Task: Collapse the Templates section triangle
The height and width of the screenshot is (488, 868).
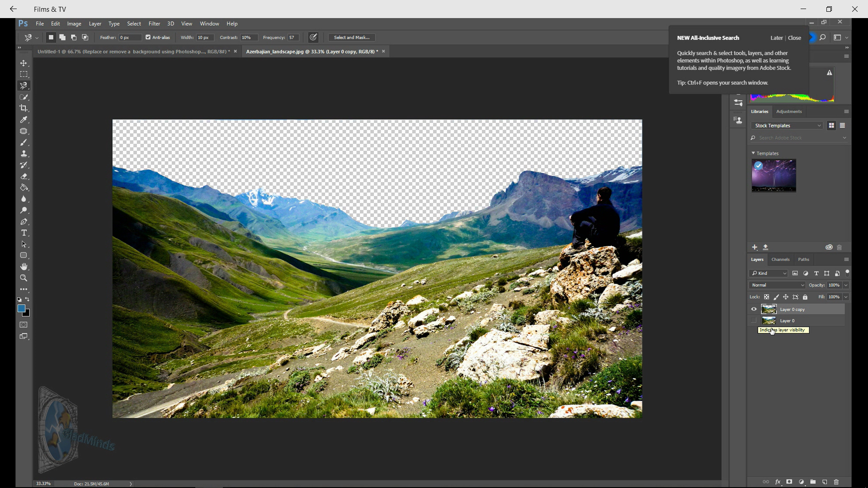Action: click(x=753, y=153)
